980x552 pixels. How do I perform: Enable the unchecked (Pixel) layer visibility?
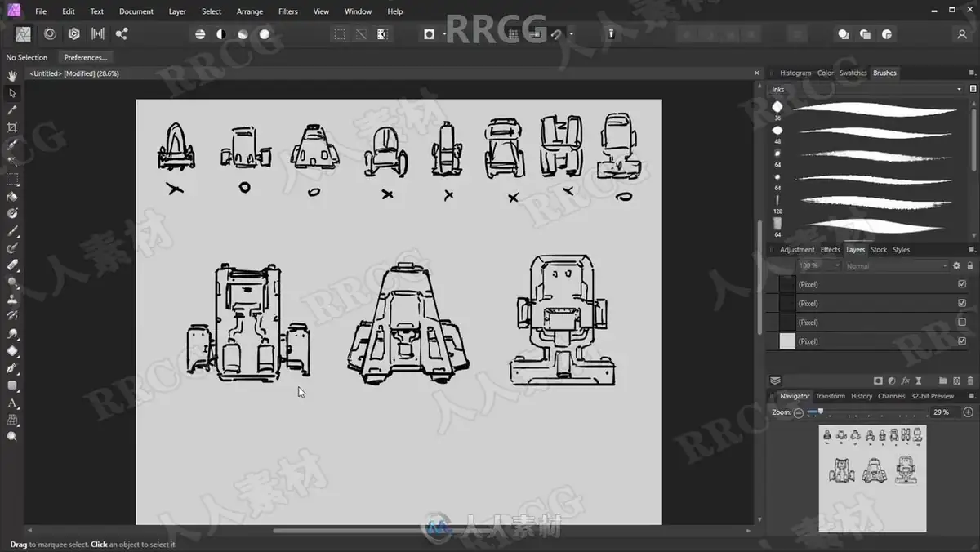coord(962,322)
